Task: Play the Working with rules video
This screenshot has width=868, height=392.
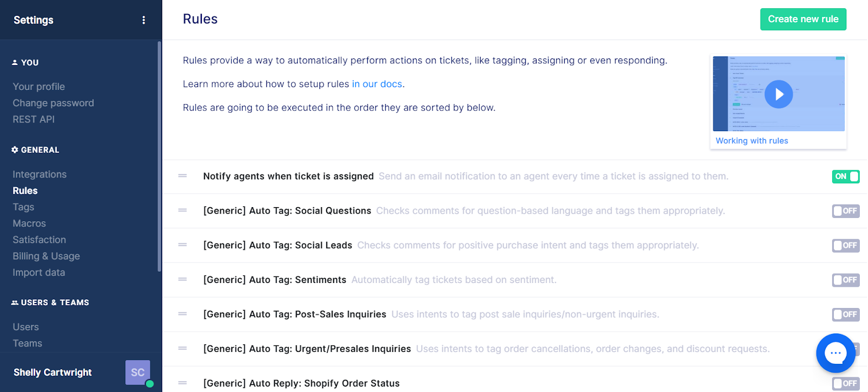Action: [x=778, y=94]
